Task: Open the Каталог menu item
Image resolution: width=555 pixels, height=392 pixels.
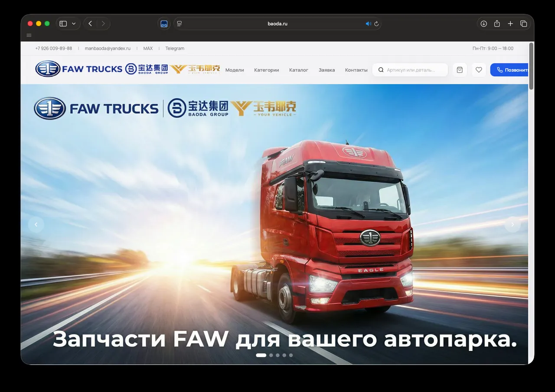Action: pos(299,70)
